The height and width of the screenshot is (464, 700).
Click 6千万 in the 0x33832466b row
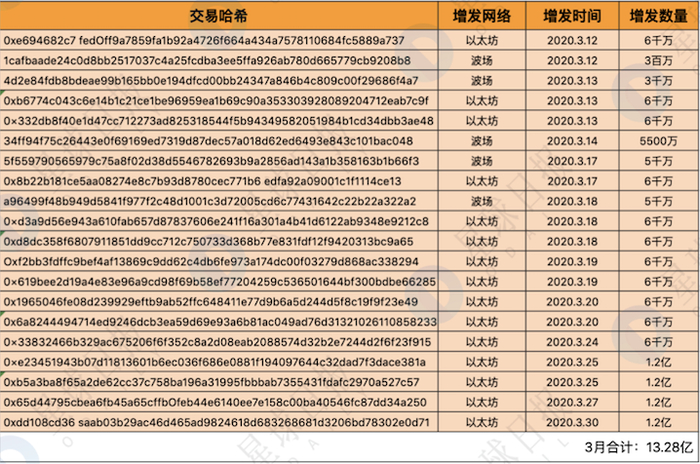[x=658, y=342]
